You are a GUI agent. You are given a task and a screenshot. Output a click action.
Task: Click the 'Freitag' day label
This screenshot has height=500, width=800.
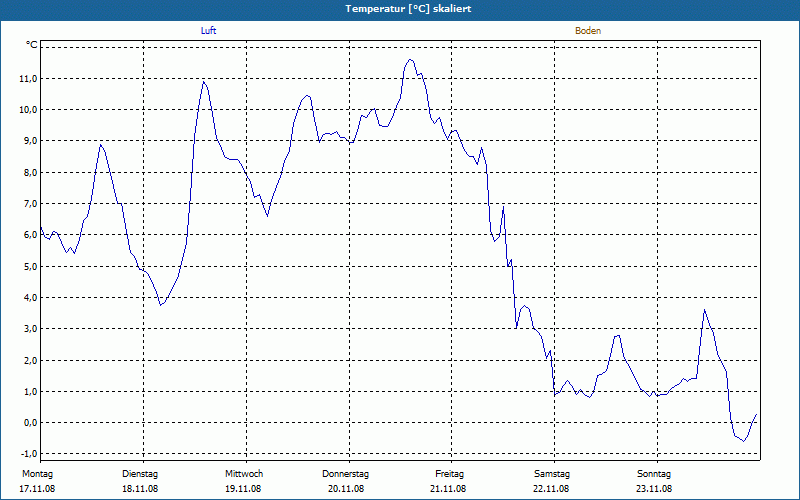pyautogui.click(x=449, y=474)
